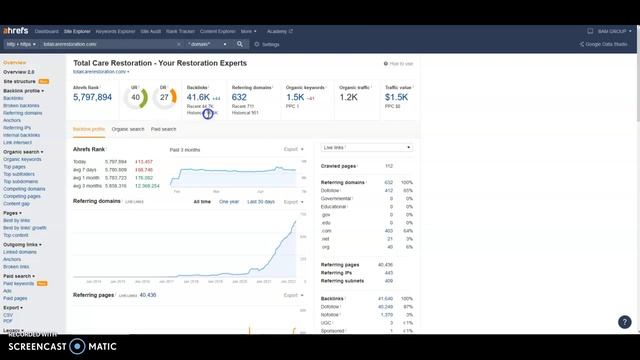Open the domain dropdown under the page title
The width and height of the screenshot is (640, 360).
click(x=101, y=72)
